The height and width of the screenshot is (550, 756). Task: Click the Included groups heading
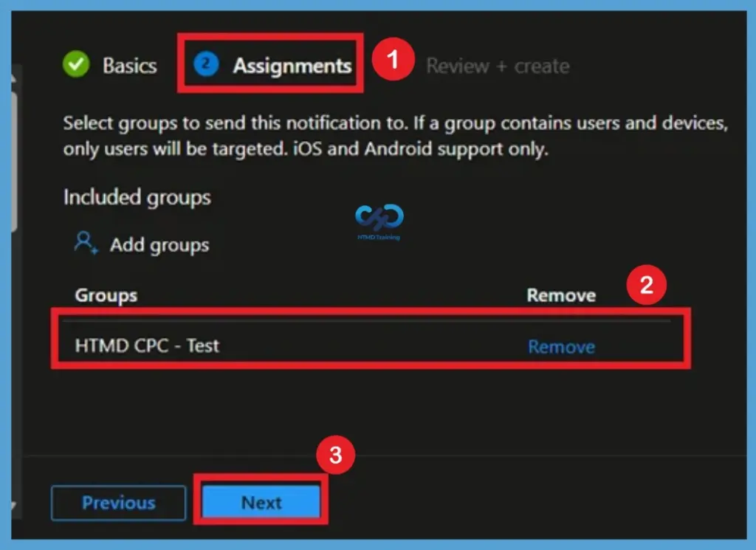(137, 197)
